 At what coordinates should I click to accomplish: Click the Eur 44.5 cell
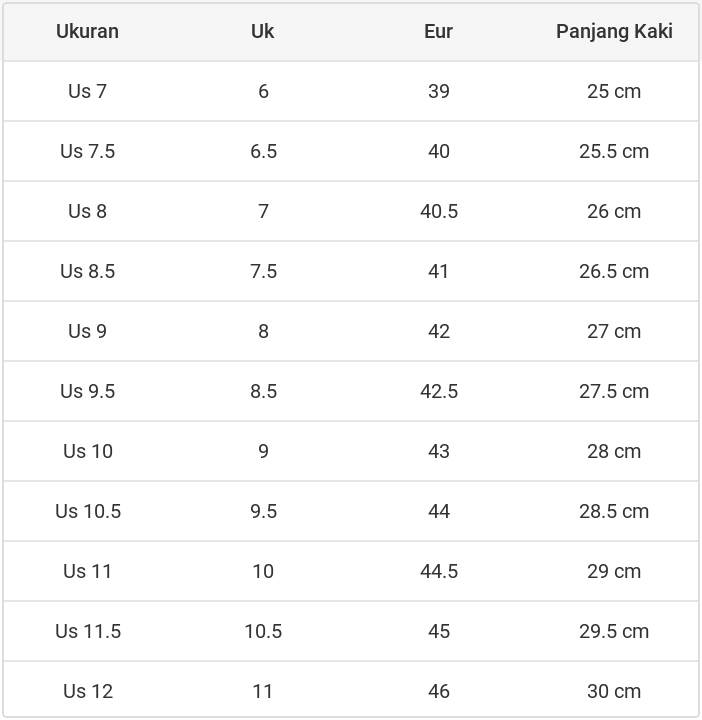[x=438, y=571]
